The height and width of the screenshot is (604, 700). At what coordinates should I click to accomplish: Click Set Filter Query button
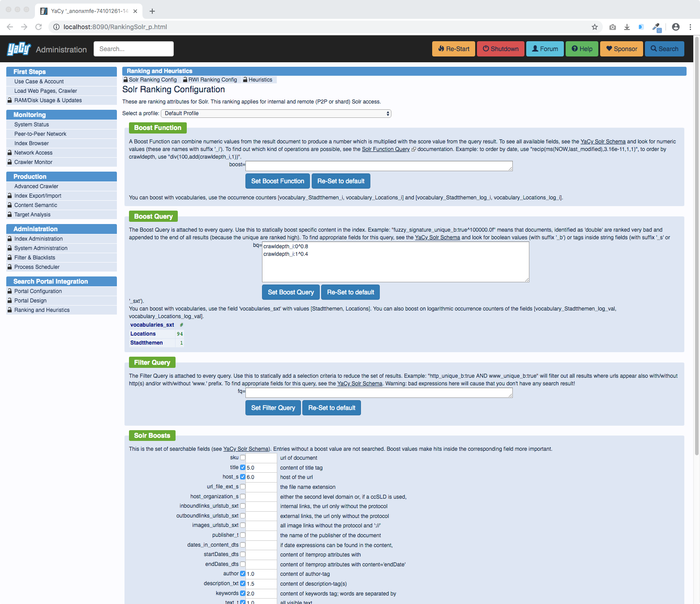(x=273, y=408)
